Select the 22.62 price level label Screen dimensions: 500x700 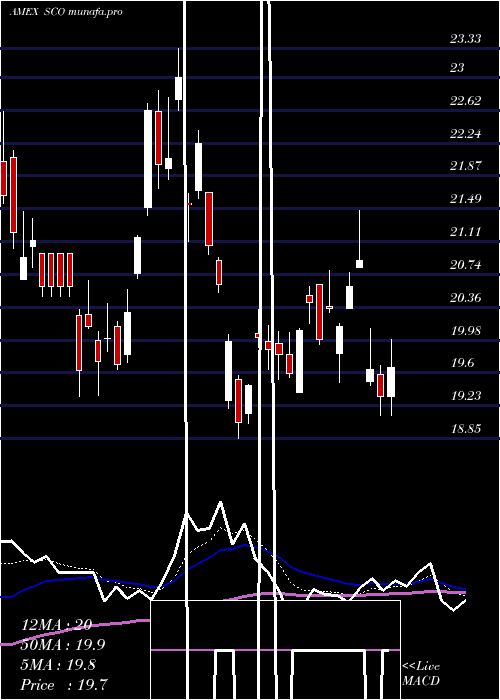(x=465, y=100)
